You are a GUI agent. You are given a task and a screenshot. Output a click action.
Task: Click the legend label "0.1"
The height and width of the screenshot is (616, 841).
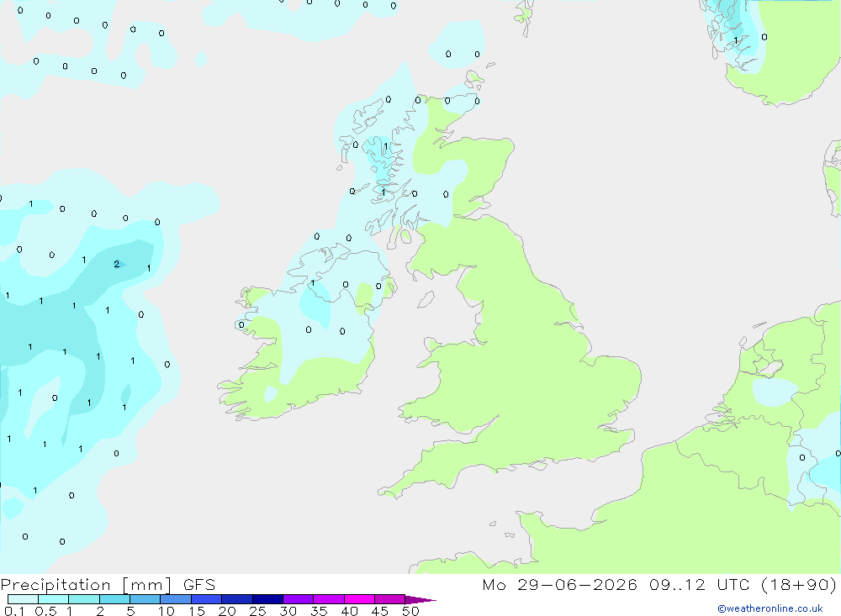(14, 611)
